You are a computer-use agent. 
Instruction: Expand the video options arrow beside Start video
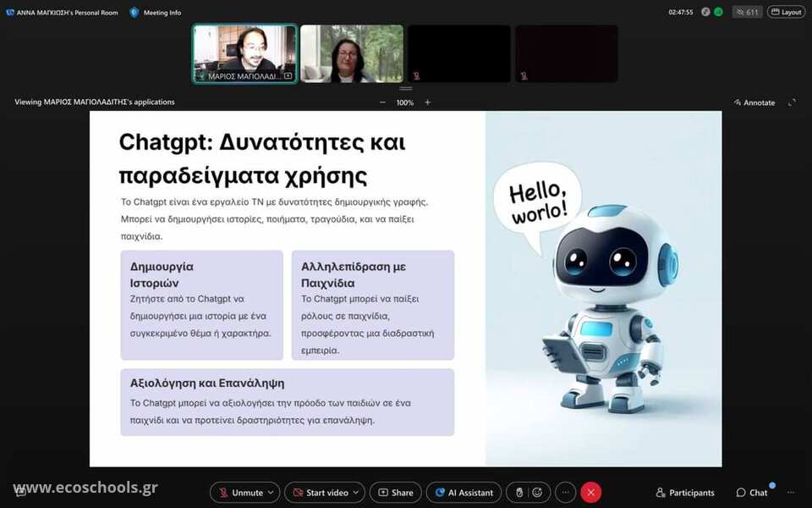[356, 493]
